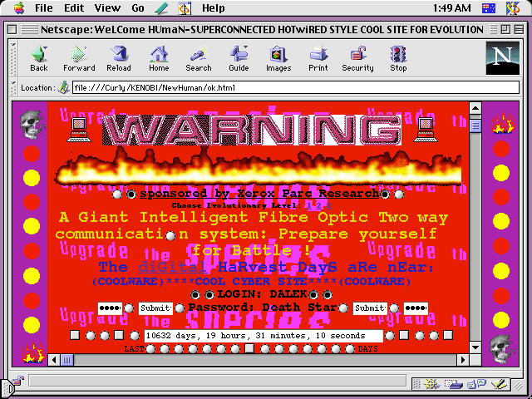Select radio button immediately after DALEK

(x=313, y=294)
